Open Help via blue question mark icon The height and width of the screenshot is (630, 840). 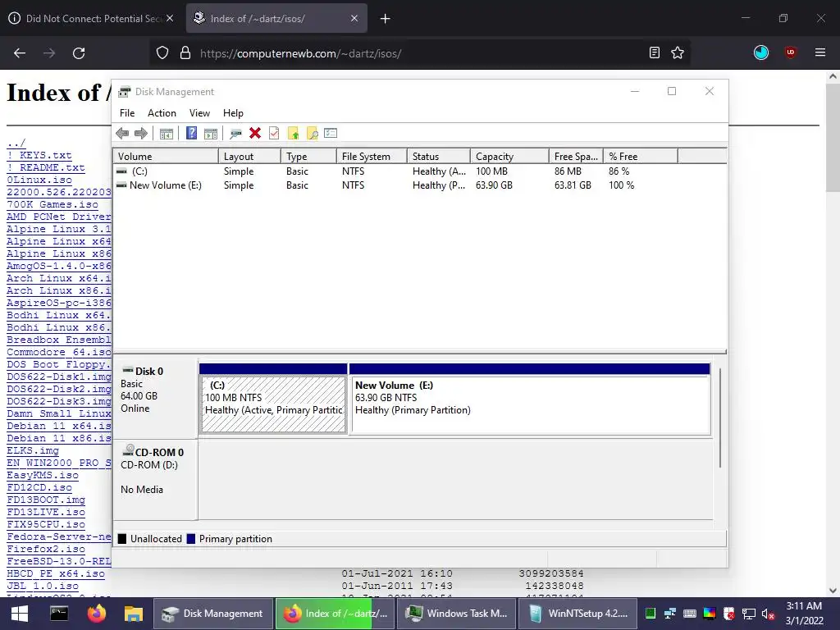pyautogui.click(x=191, y=134)
